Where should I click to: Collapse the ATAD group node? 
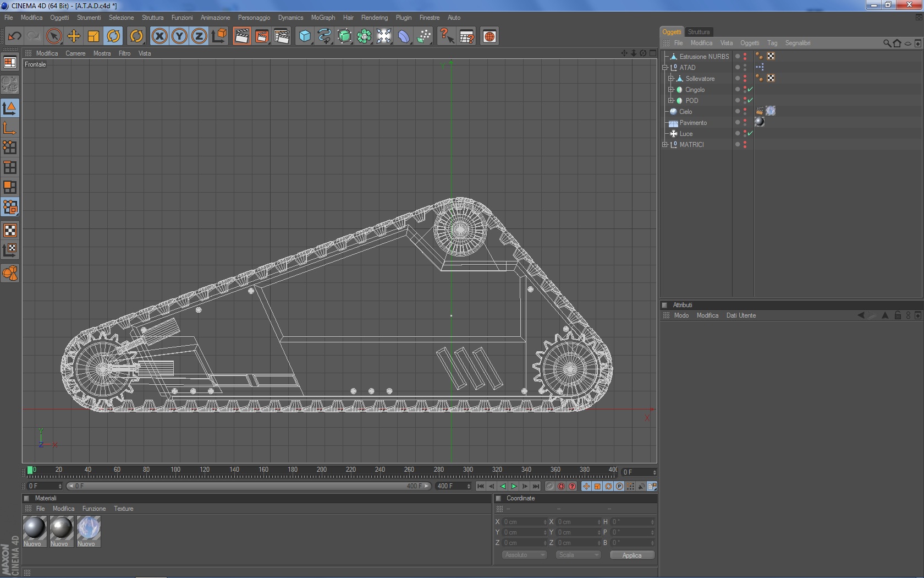tap(665, 68)
